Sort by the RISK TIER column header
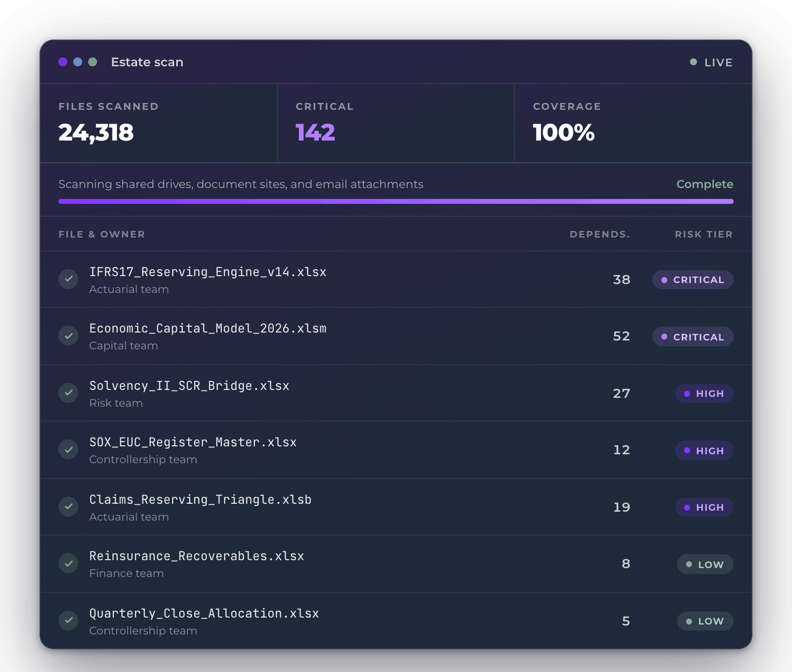Viewport: 792px width, 672px height. click(703, 234)
